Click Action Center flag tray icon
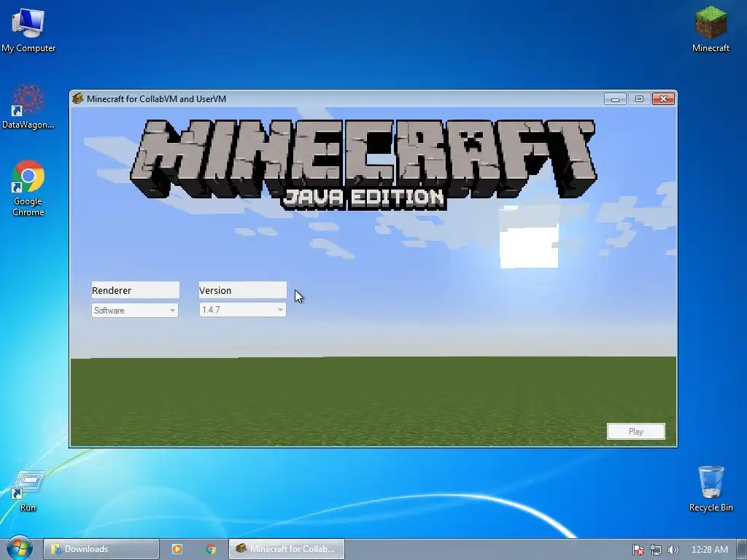 tap(638, 550)
